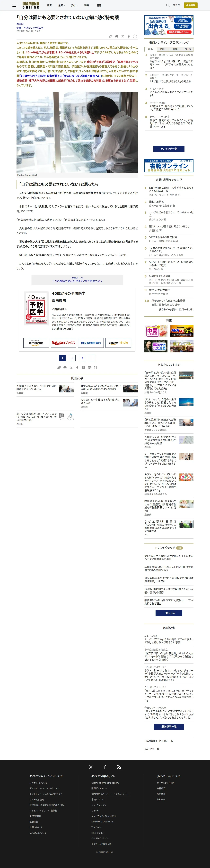Screen dimensions: 210x868
Task: Go to page 3 of article
Action: pyautogui.click(x=82, y=358)
